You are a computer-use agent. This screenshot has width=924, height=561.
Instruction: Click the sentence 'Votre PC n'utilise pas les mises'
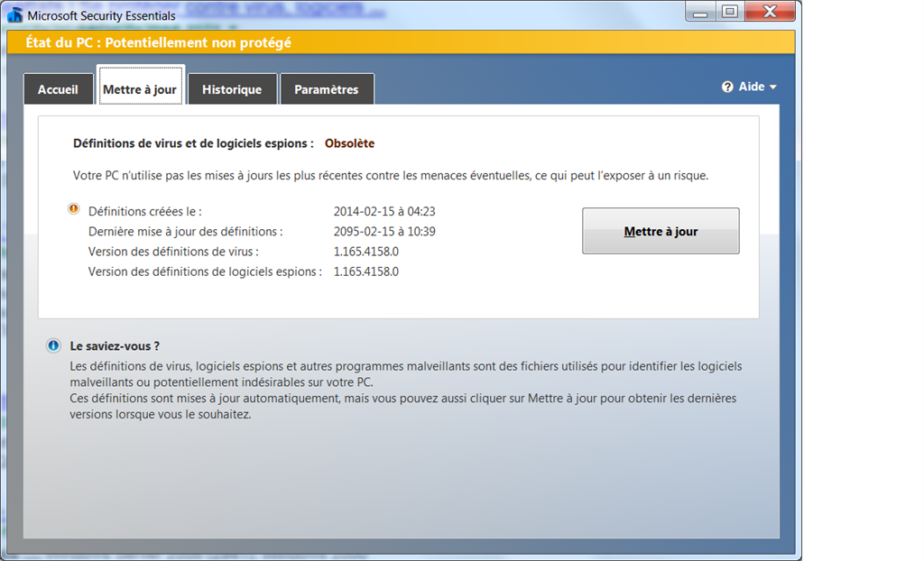[391, 176]
